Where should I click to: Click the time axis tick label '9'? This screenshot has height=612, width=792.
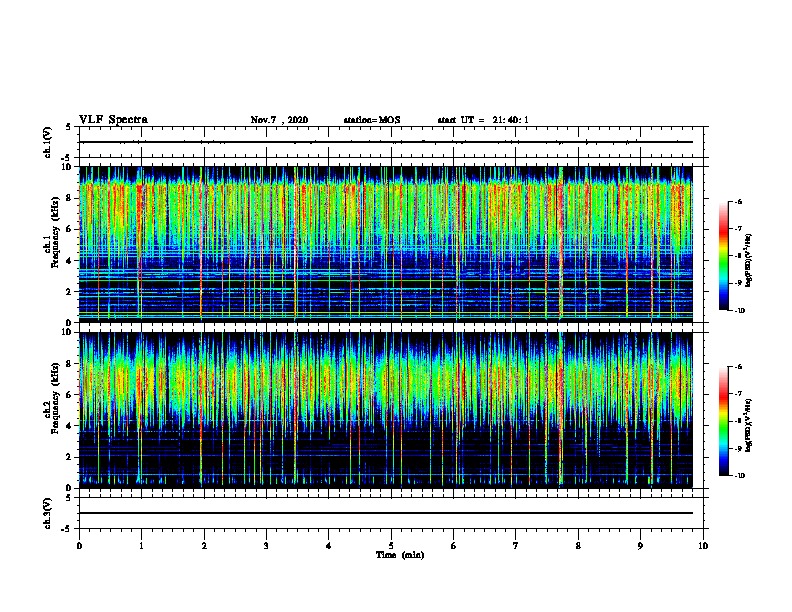[x=640, y=546]
